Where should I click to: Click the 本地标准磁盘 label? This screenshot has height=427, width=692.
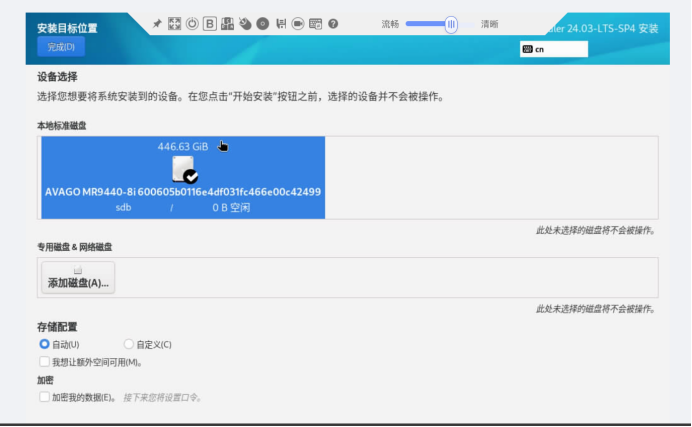[x=62, y=126]
